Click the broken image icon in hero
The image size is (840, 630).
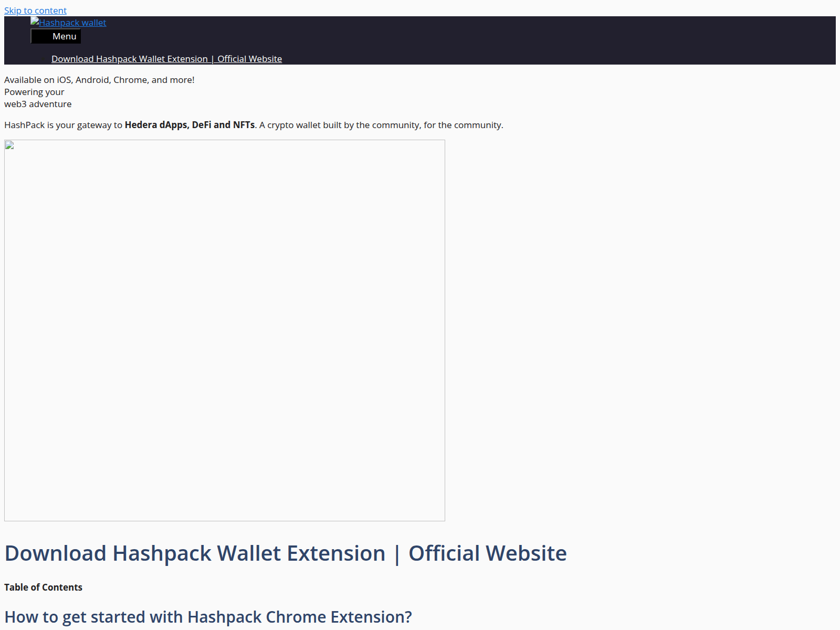click(9, 145)
